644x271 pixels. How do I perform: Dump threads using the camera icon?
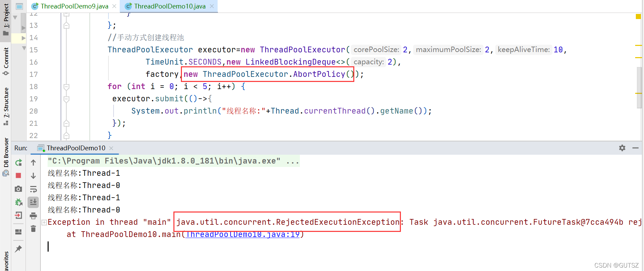[19, 189]
